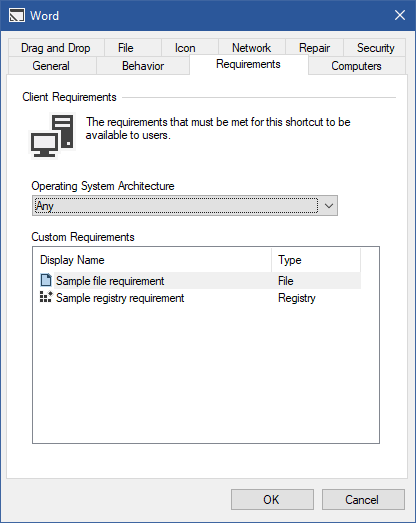This screenshot has width=416, height=523.
Task: Switch to the Network tab
Action: (252, 48)
